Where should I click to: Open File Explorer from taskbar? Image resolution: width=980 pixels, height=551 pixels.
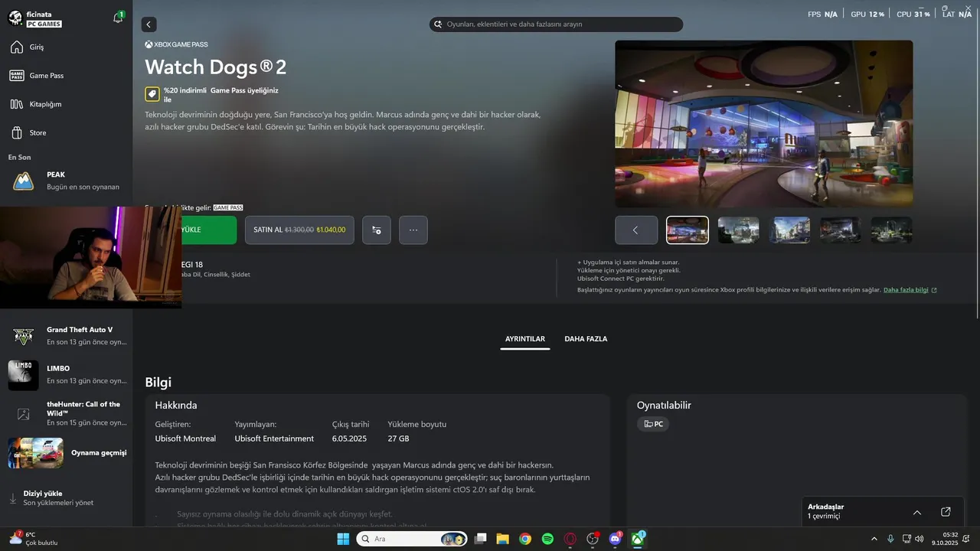[503, 539]
